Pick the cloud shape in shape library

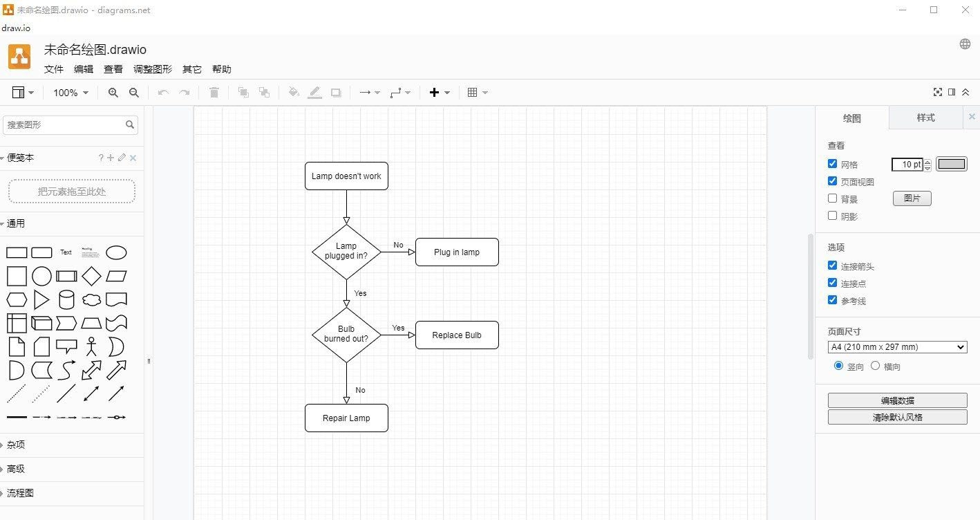click(91, 300)
